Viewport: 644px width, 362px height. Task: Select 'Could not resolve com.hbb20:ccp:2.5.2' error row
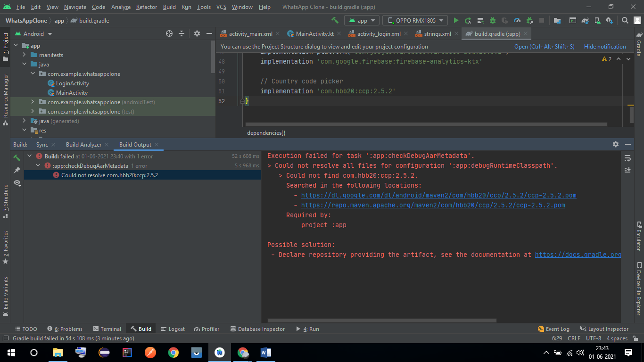click(142, 175)
